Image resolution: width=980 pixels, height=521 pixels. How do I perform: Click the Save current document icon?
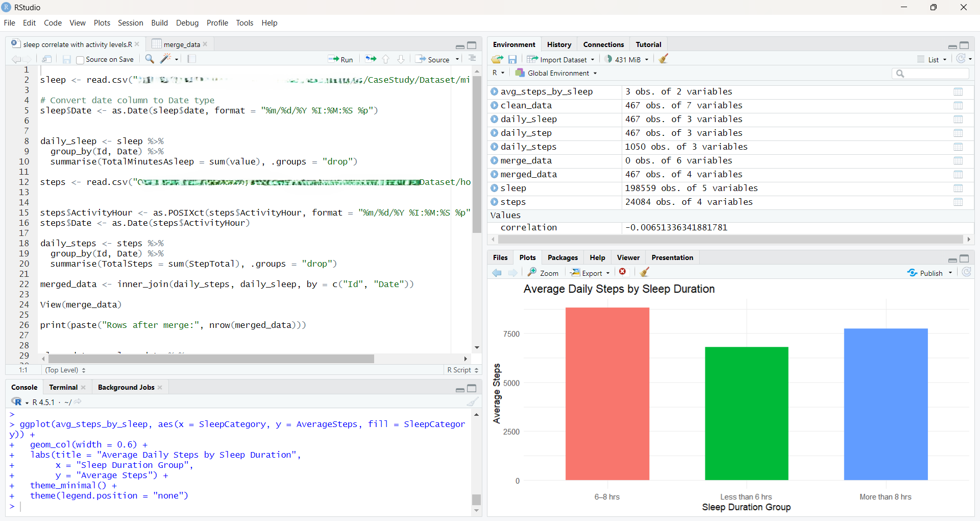pyautogui.click(x=66, y=59)
